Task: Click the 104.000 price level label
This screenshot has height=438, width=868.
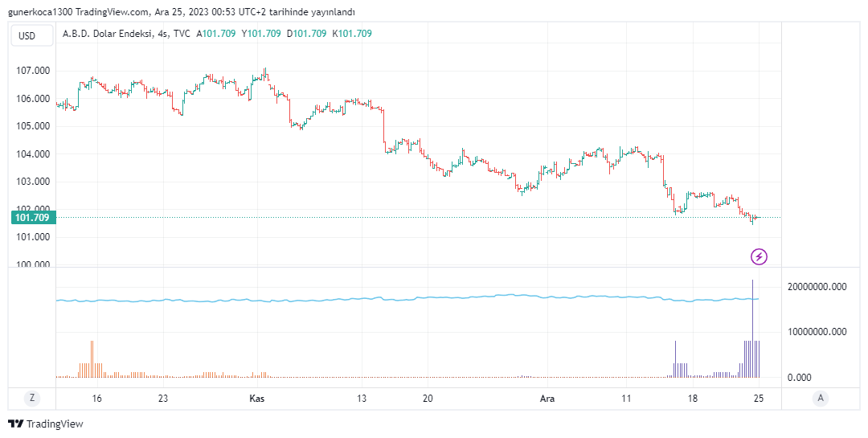Action: [33, 154]
